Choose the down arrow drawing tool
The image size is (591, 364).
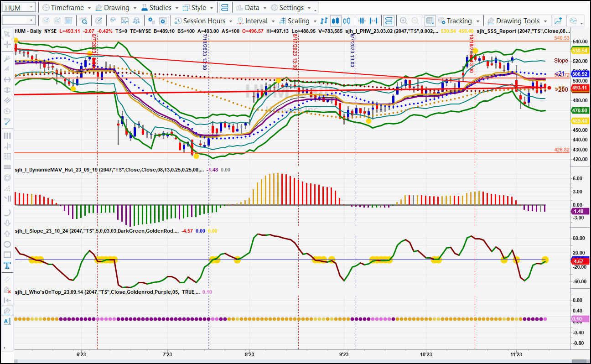click(7, 224)
